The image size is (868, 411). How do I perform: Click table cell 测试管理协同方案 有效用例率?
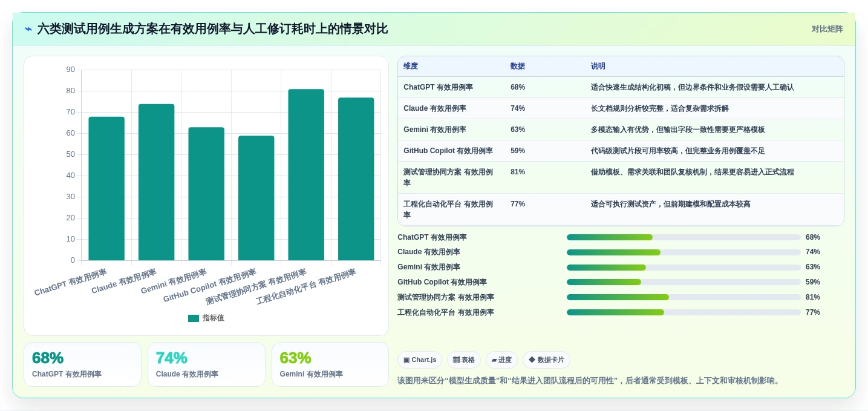[448, 177]
